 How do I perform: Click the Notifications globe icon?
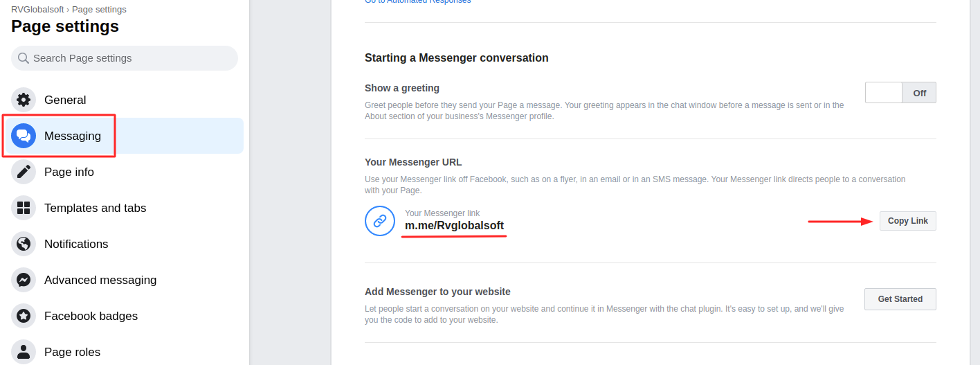tap(24, 244)
